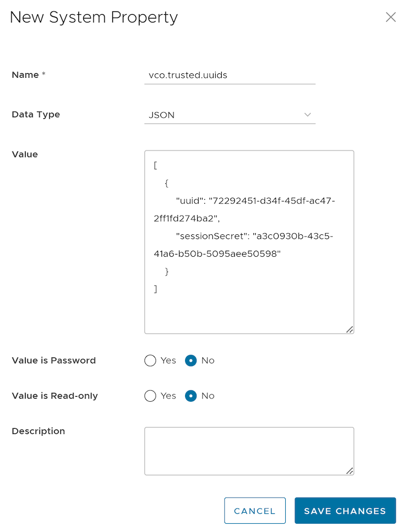Close the New System Property dialog

pos(391,17)
